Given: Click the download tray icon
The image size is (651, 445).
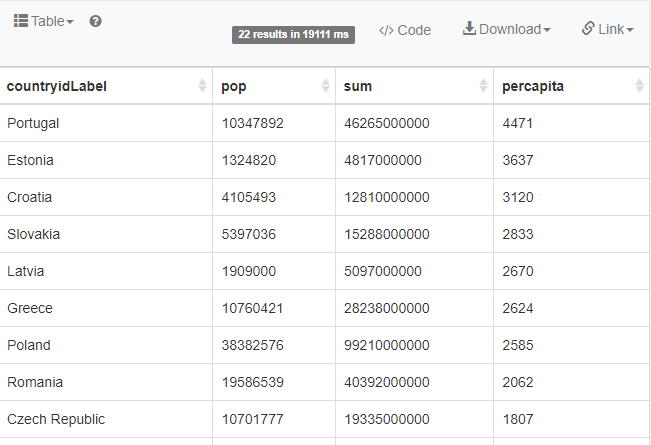Looking at the screenshot, I should pos(469,29).
